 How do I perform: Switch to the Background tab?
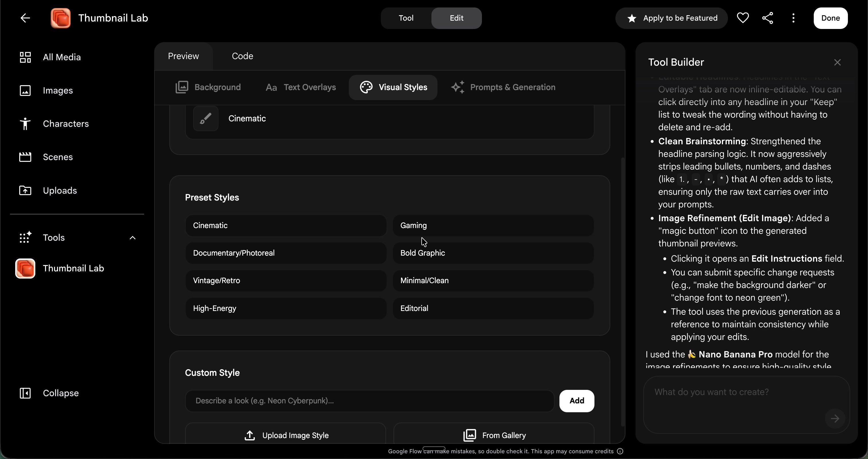tap(208, 87)
